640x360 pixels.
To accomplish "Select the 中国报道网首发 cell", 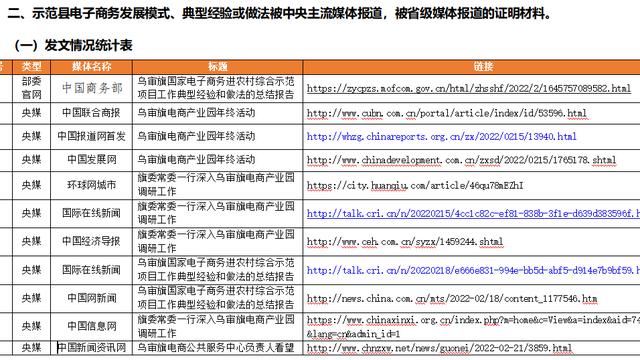I will (x=91, y=136).
